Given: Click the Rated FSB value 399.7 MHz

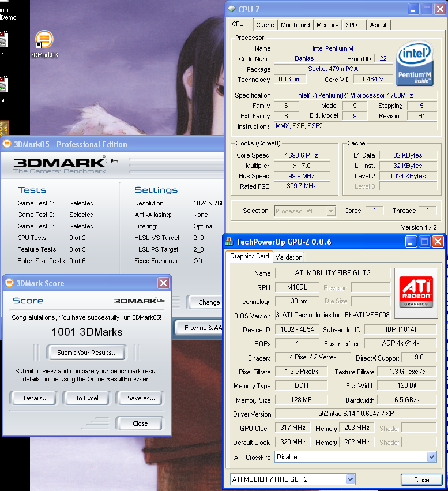Looking at the screenshot, I should pos(302,186).
